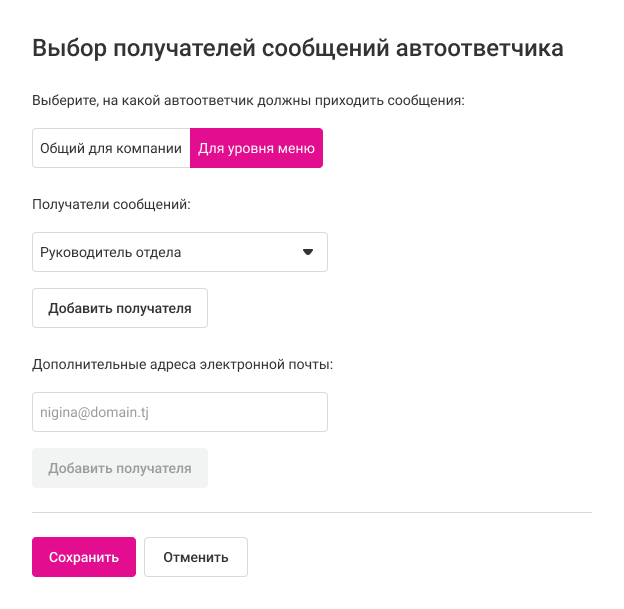624x609 pixels.
Task: Save settings with the Сохранить button
Action: [x=84, y=557]
